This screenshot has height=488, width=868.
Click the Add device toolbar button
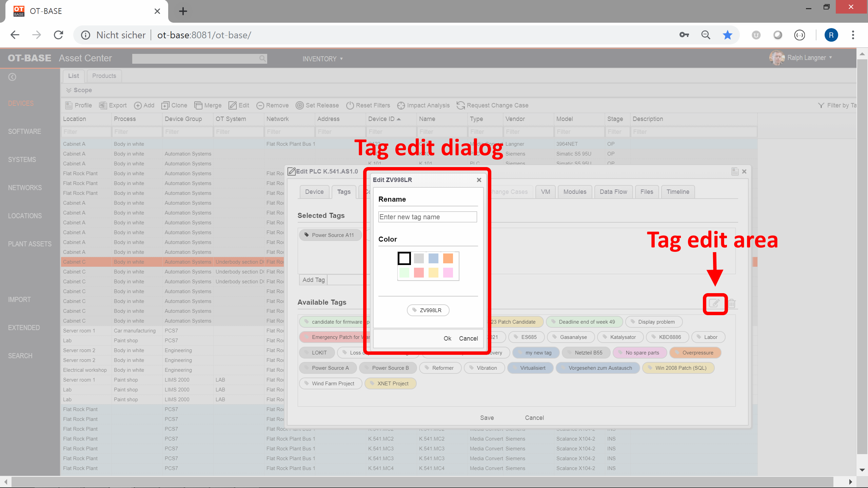click(x=144, y=105)
